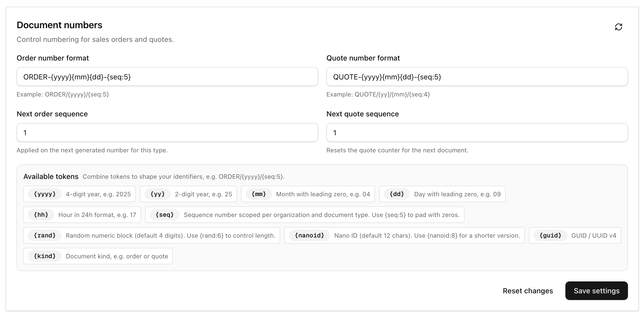Click the Next order sequence field
The image size is (644, 314).
click(x=167, y=133)
